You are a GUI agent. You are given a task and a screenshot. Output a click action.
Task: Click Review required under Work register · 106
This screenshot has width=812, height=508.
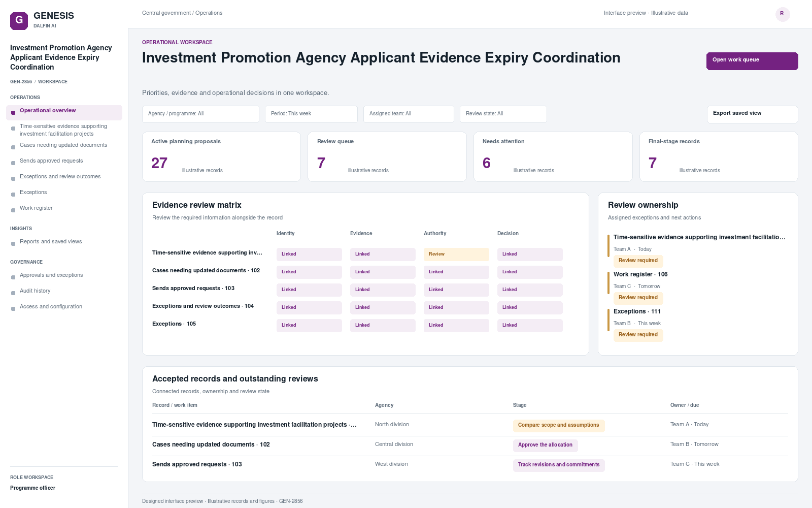click(x=638, y=298)
